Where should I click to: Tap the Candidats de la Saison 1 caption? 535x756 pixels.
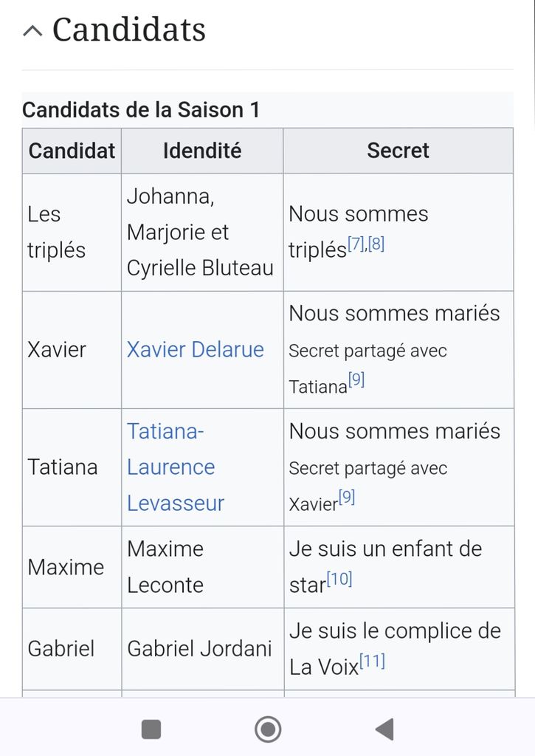pos(141,110)
